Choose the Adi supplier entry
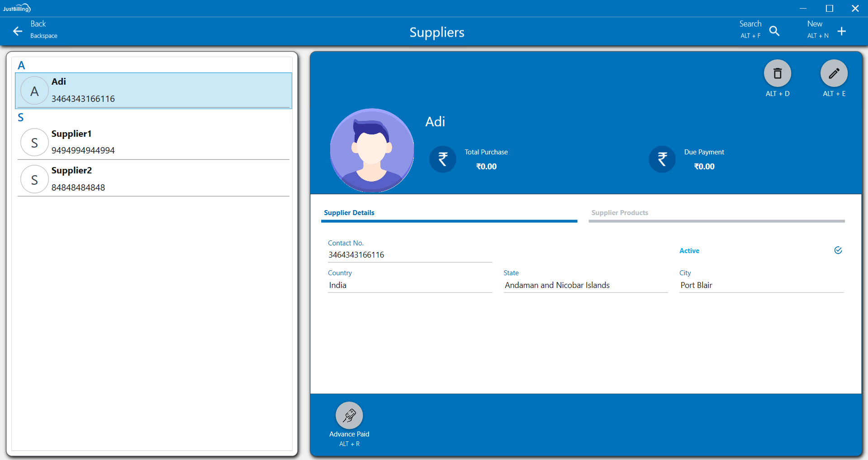Viewport: 868px width, 460px height. (153, 91)
